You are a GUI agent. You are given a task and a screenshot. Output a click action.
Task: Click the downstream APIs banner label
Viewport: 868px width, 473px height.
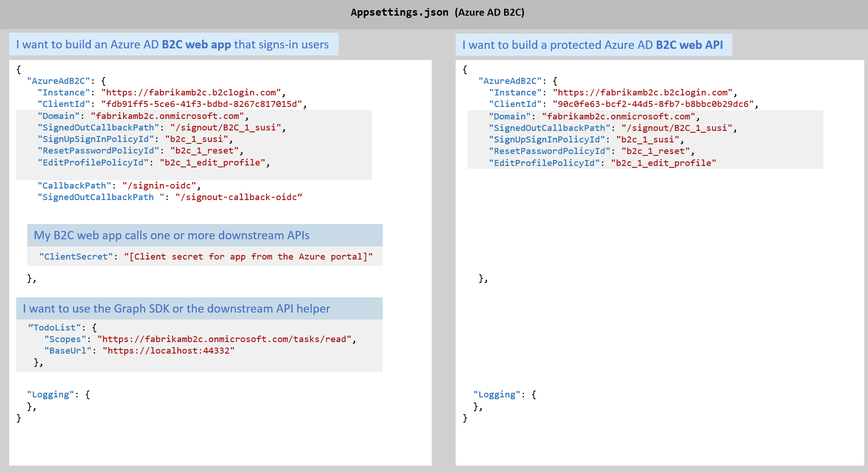[x=172, y=235]
